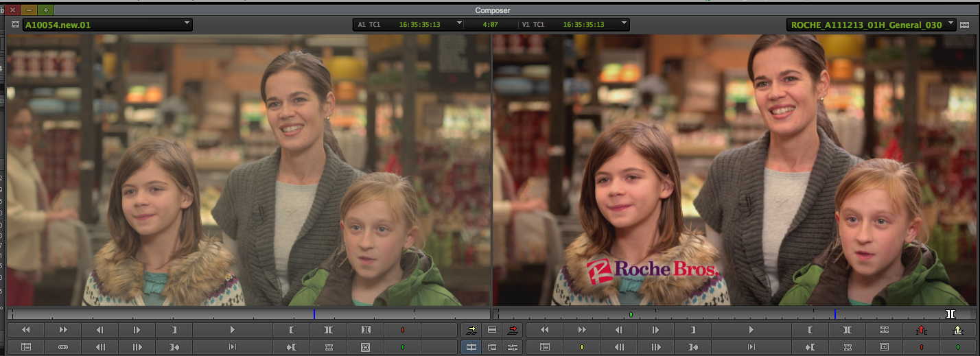Toggle the highlighted Source/Record mode button
This screenshot has height=356, width=980.
pos(471,347)
